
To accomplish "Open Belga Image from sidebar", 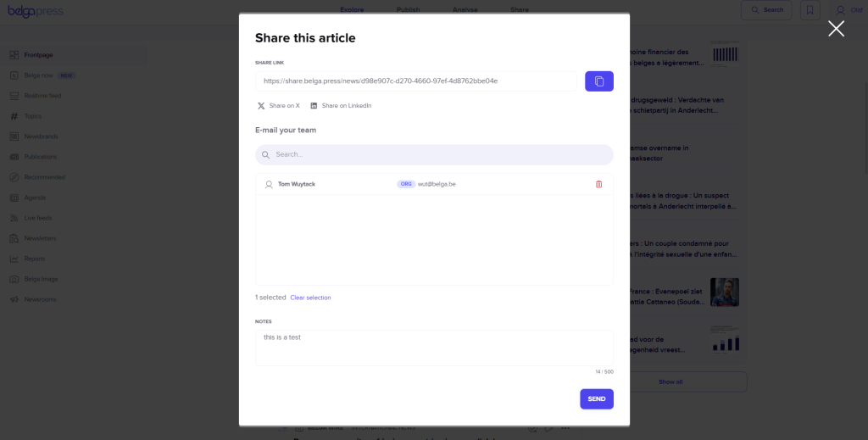I will point(42,279).
